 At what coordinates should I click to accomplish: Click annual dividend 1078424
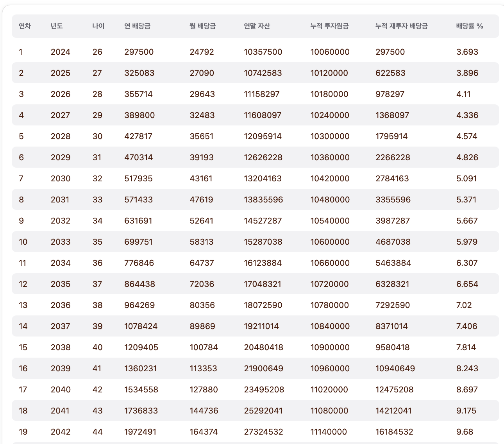click(141, 326)
